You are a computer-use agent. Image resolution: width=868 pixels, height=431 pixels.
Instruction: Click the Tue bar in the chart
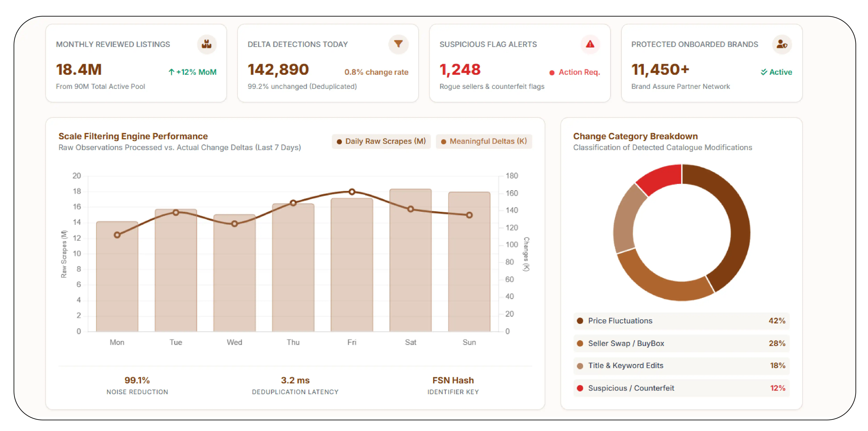coord(176,270)
